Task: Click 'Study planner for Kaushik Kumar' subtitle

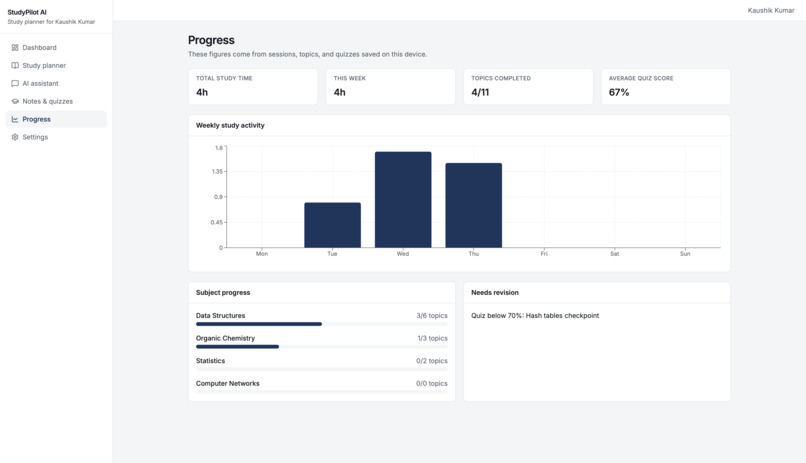Action: click(51, 22)
